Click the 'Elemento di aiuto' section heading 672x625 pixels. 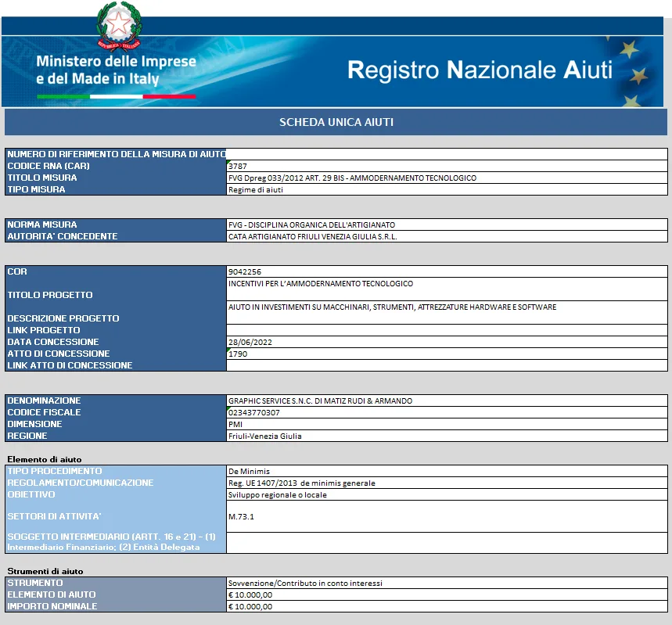coord(44,459)
